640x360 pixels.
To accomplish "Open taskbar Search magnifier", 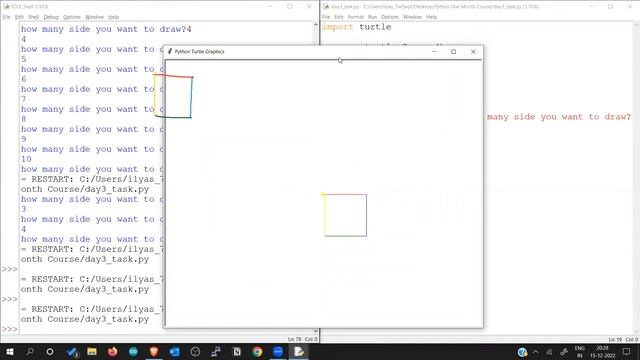I will pyautogui.click(x=30, y=351).
